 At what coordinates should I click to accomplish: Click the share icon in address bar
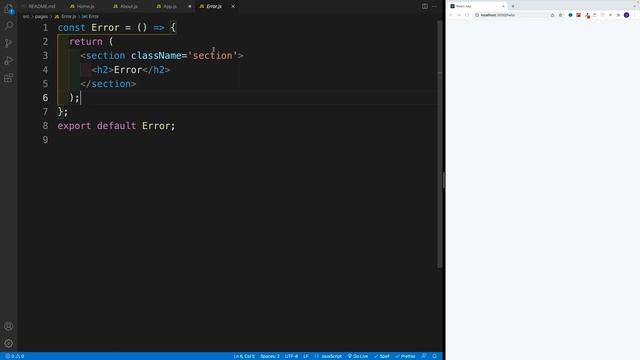coord(553,15)
